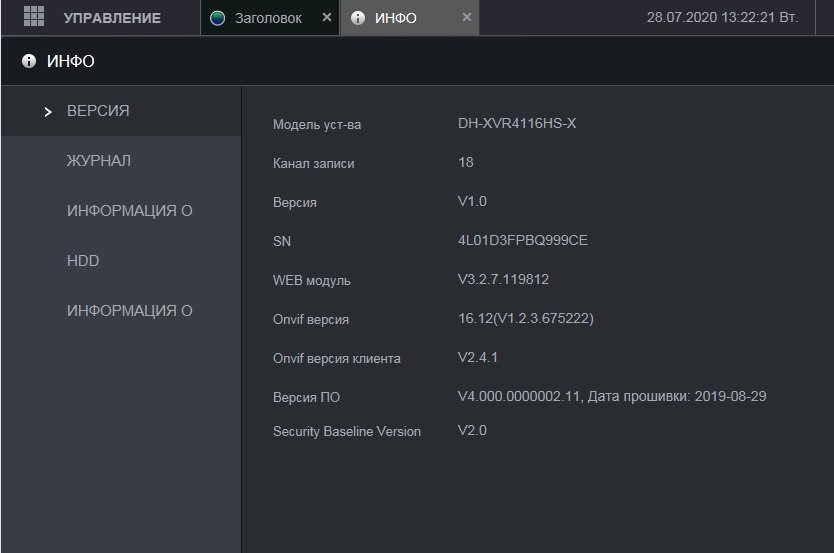Screen dimensions: 834x553
Task: Click the chevron arrow beside ВЕРСИЯ
Action: click(x=48, y=112)
